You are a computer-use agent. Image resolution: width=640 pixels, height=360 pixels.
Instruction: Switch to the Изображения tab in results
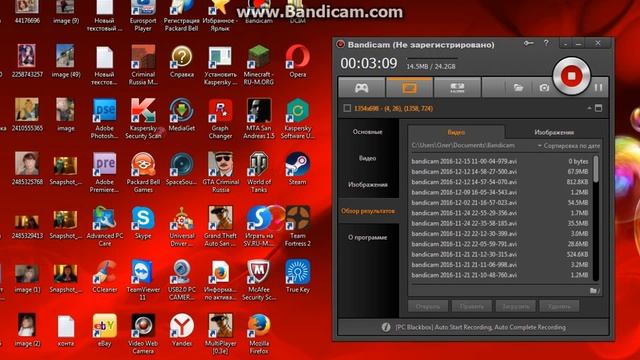(554, 132)
